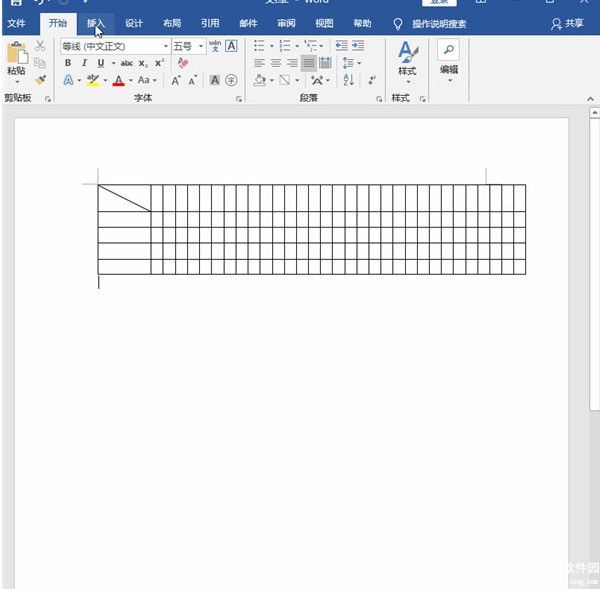The height and width of the screenshot is (589, 600).
Task: Select the Format Painter brush icon
Action: click(x=40, y=80)
